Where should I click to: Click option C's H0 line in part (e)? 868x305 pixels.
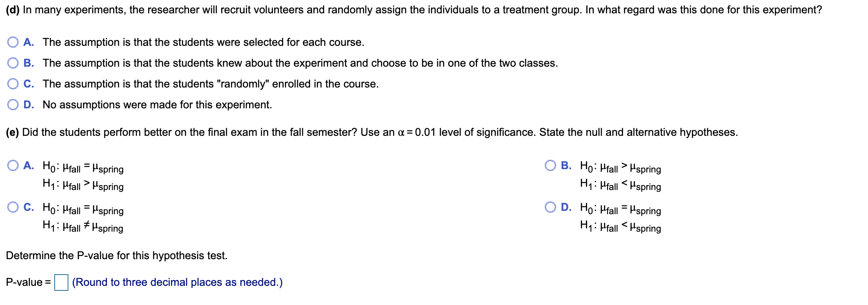(x=83, y=208)
